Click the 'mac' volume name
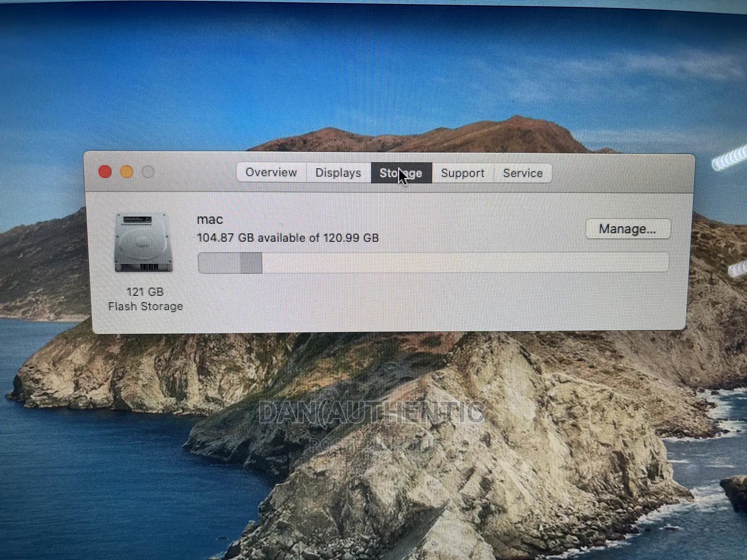The image size is (747, 560). coord(210,219)
